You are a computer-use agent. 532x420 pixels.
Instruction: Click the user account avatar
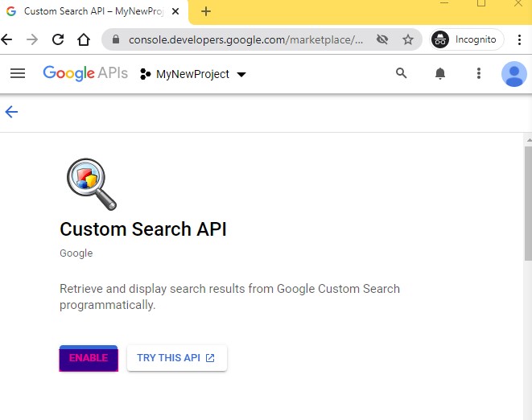point(513,74)
